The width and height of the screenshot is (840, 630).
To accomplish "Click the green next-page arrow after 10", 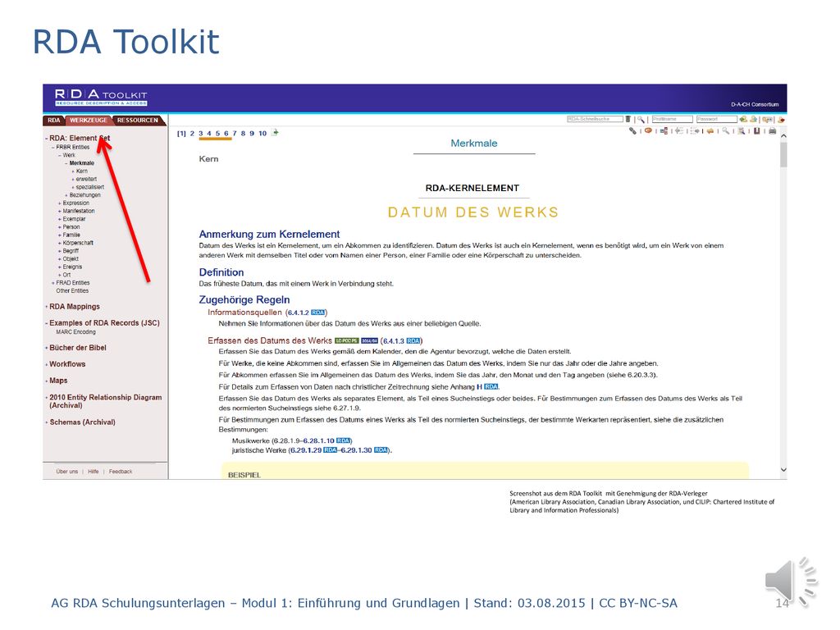I will (x=275, y=132).
